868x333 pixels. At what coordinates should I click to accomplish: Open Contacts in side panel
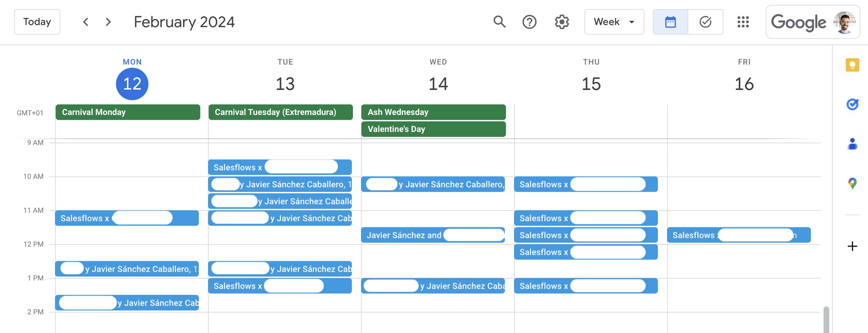(x=852, y=144)
